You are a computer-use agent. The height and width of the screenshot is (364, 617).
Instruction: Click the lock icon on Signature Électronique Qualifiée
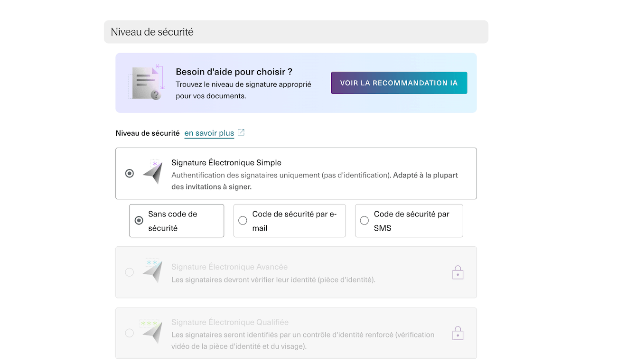click(458, 333)
